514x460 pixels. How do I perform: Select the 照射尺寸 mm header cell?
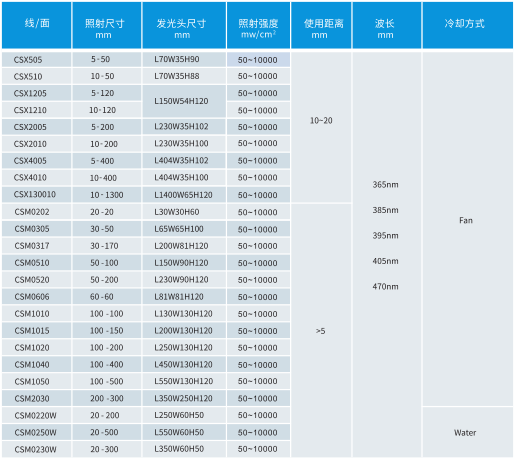point(107,25)
